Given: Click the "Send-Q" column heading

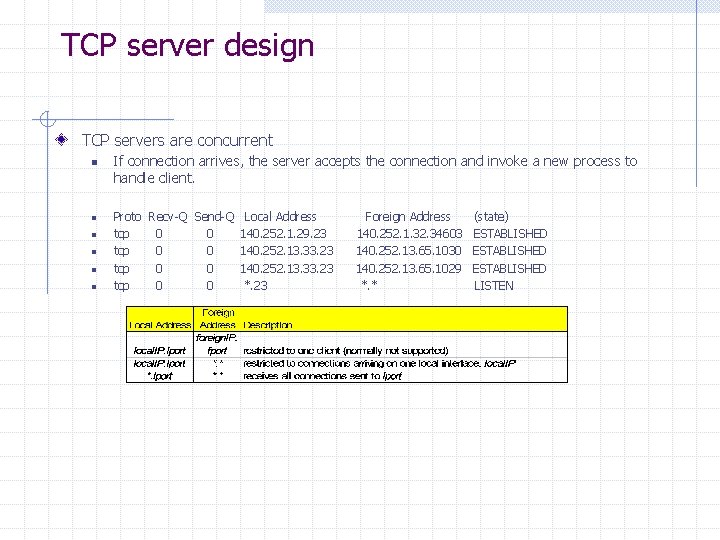Looking at the screenshot, I should pyautogui.click(x=214, y=217).
